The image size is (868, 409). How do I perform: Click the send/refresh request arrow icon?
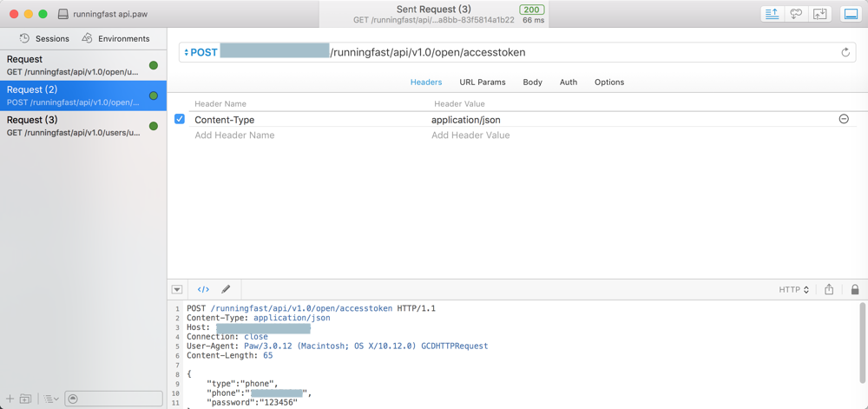coord(845,52)
